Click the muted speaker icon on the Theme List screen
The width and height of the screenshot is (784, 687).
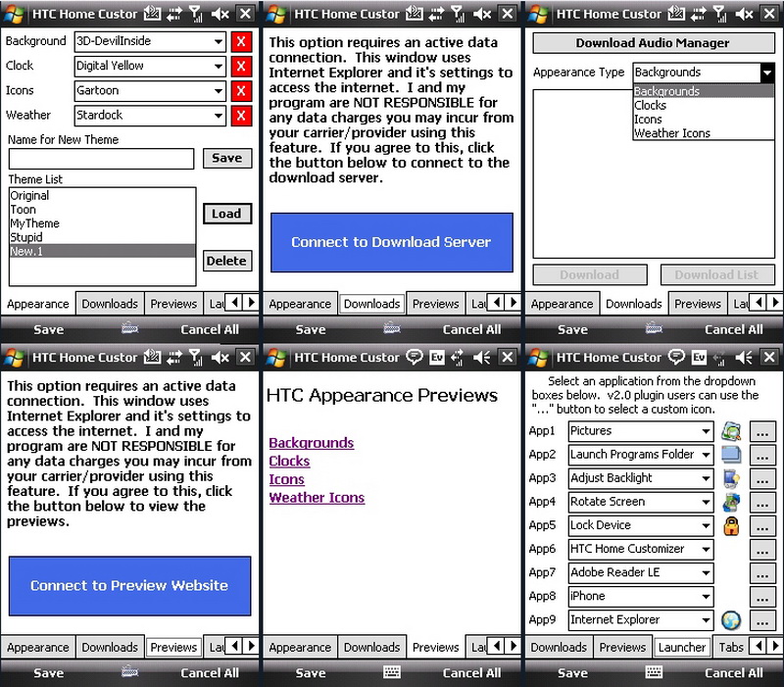tap(220, 14)
